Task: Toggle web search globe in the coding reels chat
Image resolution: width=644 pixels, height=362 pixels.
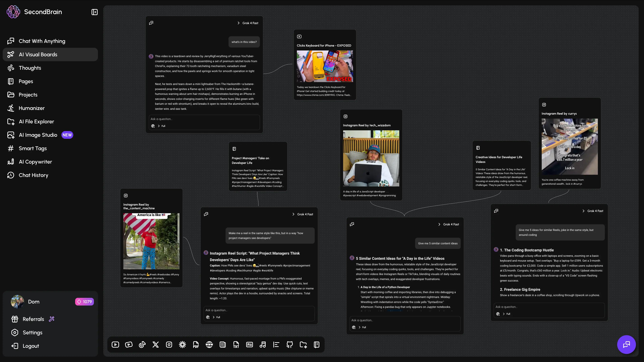Action: [498, 314]
